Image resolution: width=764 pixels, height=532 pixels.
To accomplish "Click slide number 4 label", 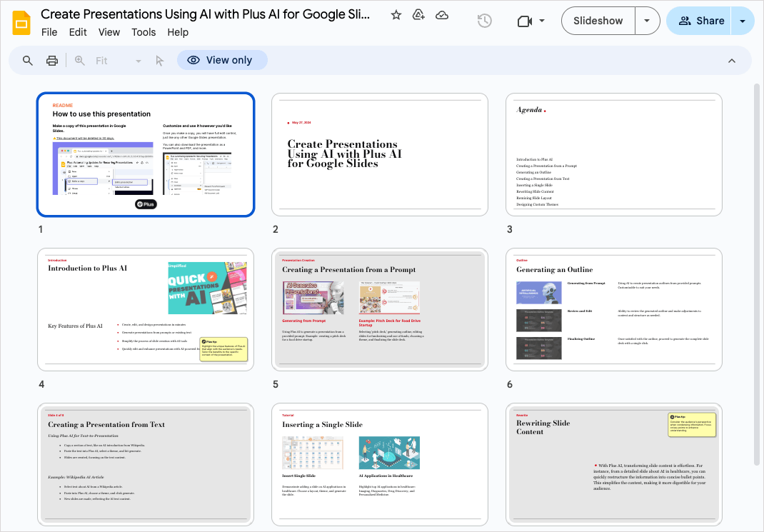I will coord(41,384).
